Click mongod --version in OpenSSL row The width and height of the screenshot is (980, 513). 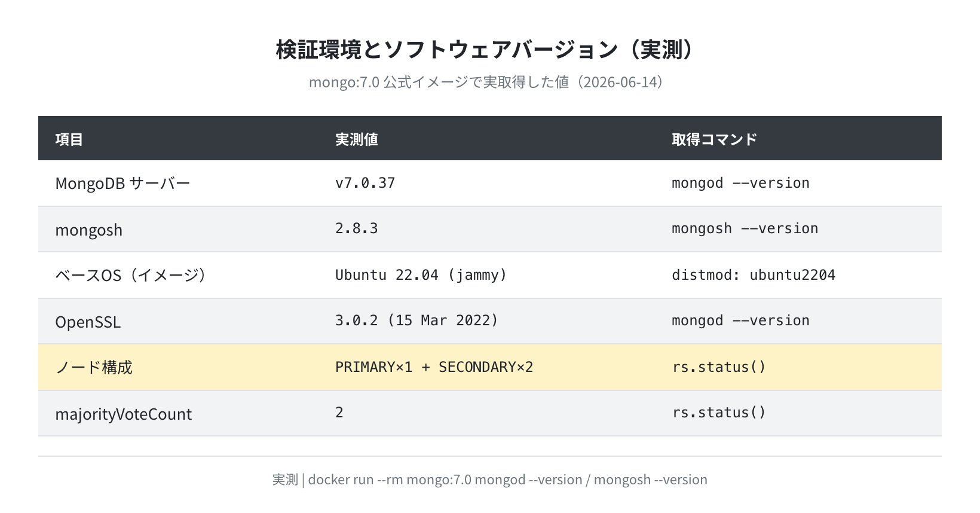point(740,320)
